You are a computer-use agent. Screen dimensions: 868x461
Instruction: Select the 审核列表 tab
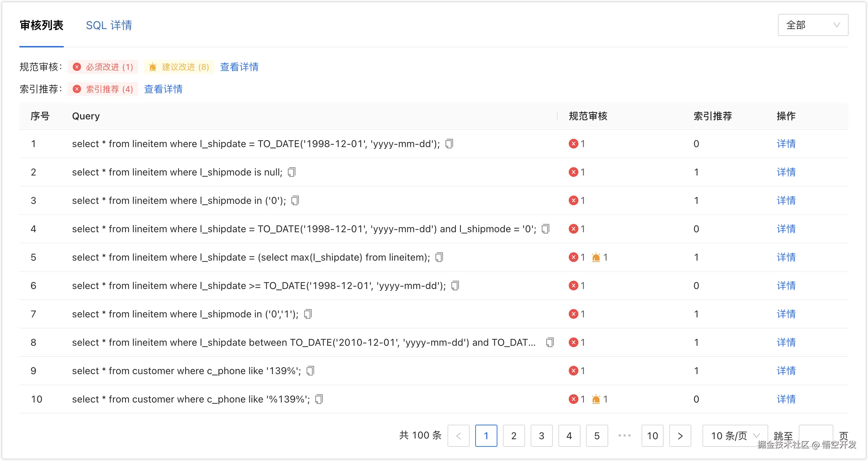(x=42, y=25)
